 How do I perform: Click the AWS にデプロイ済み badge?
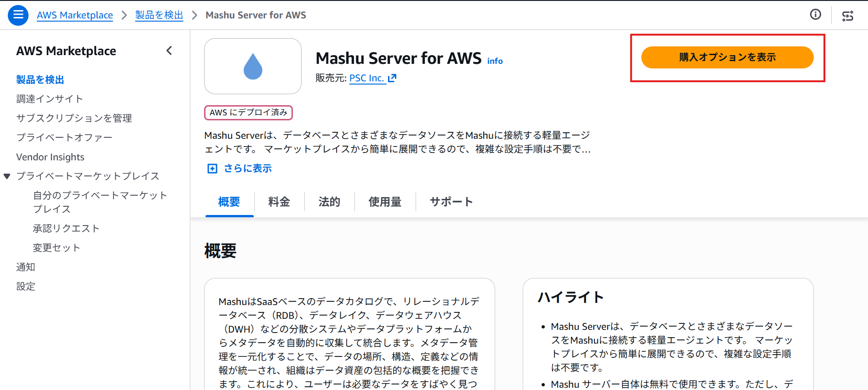click(248, 113)
